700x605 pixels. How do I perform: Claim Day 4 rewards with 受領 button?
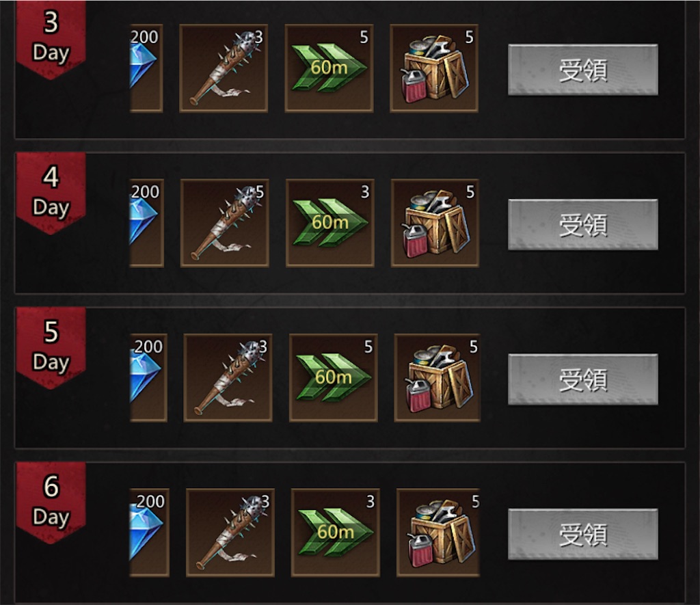tap(583, 225)
